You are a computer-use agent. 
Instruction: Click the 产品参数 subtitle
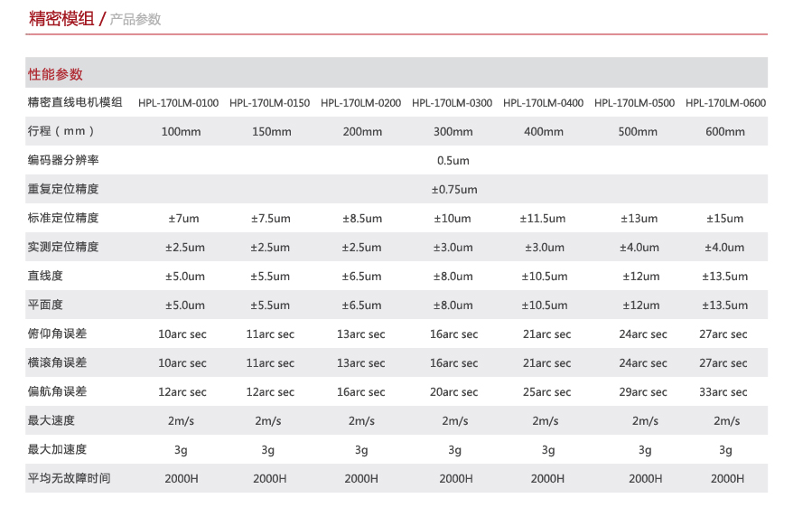coord(135,20)
